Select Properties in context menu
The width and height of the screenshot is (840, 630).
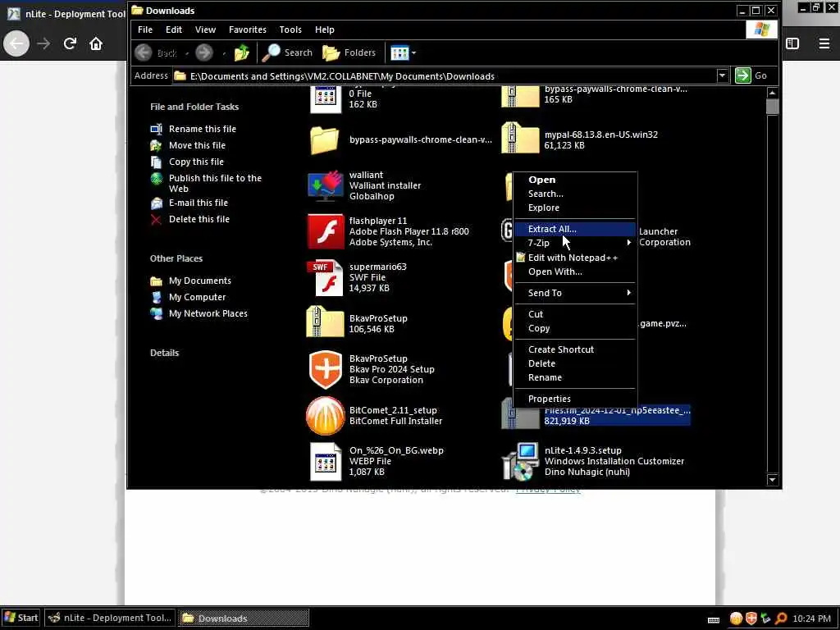(x=575, y=399)
